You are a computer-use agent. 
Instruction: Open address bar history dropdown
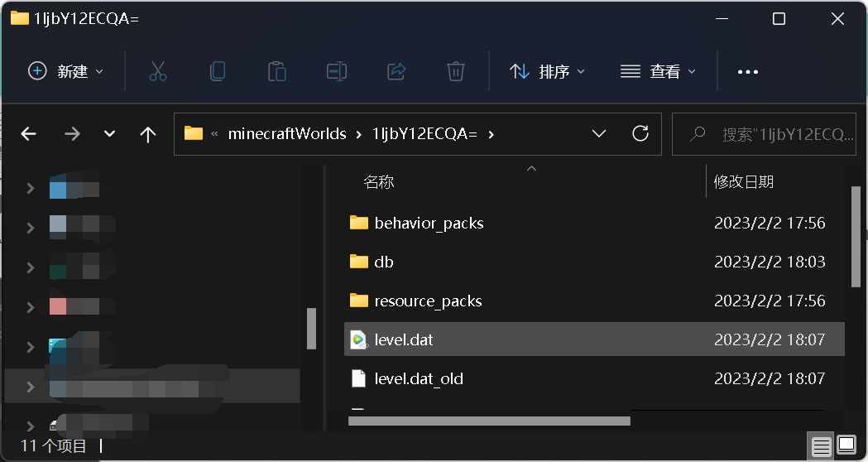pos(599,133)
